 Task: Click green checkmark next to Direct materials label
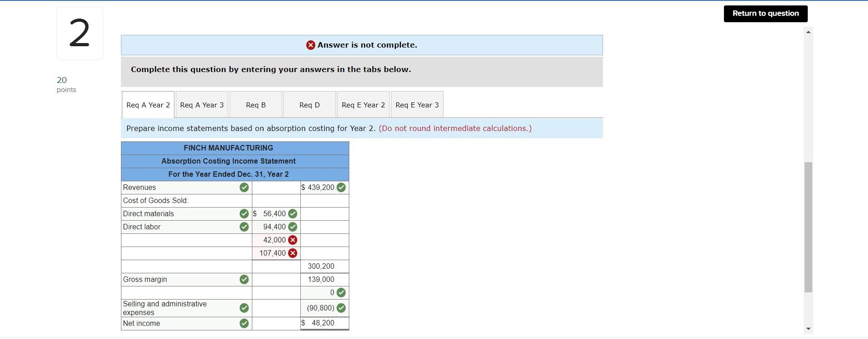(x=244, y=214)
